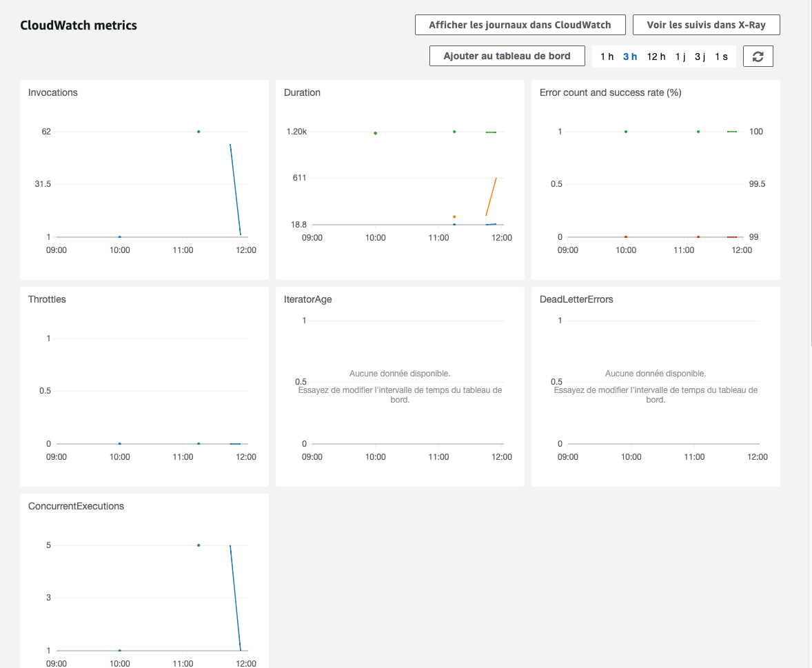Click Ajouter au tableau de bord

(507, 56)
